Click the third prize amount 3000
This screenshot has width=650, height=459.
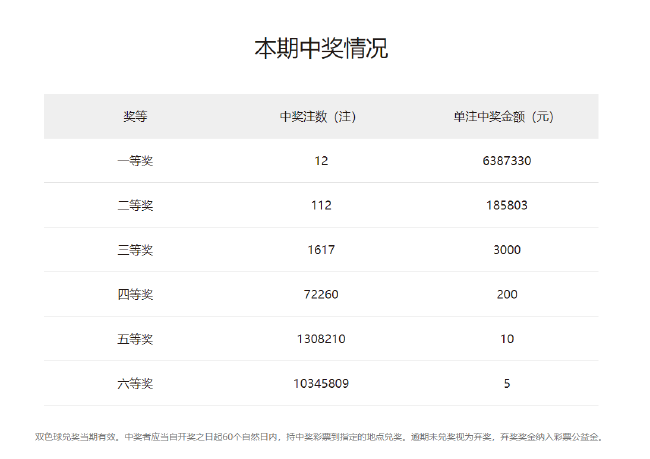tap(506, 250)
